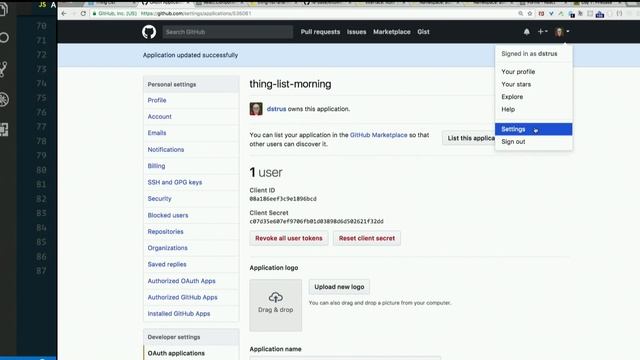Open Pull requests in the top navigation
Viewport: 640px width, 360px height.
tap(320, 32)
